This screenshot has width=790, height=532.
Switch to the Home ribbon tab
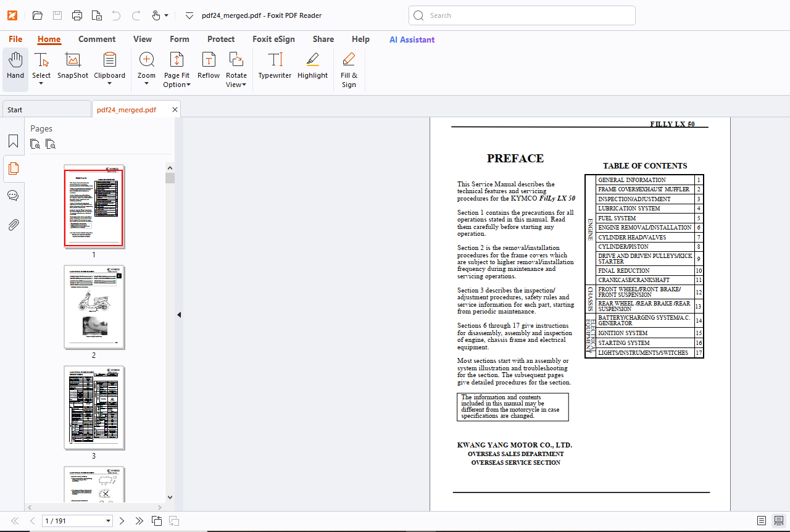point(49,39)
